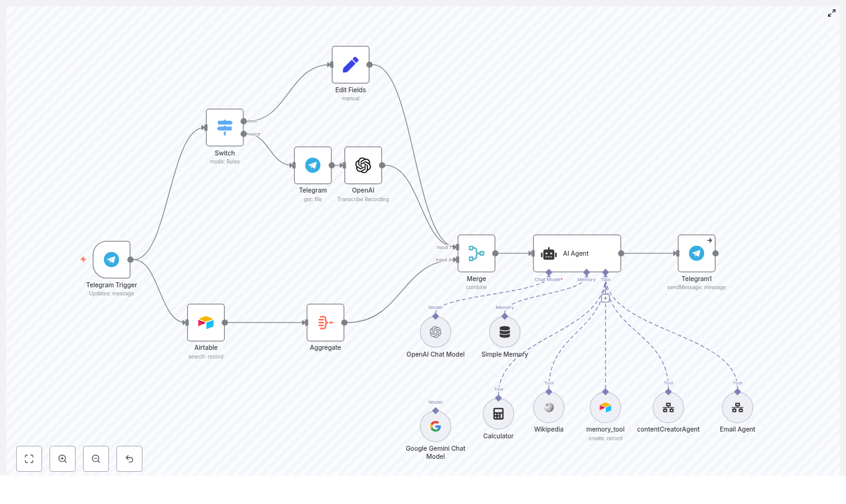
Task: Open the Telegram Trigger node
Action: (x=111, y=259)
